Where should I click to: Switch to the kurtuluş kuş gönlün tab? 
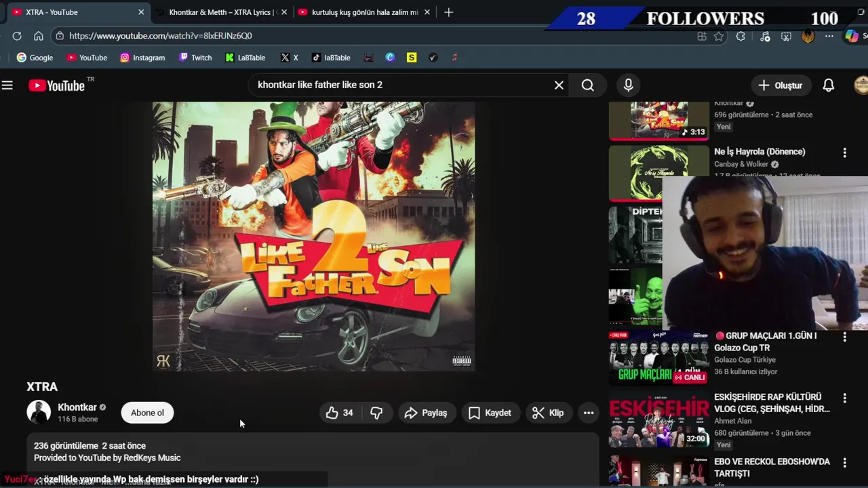[x=363, y=12]
